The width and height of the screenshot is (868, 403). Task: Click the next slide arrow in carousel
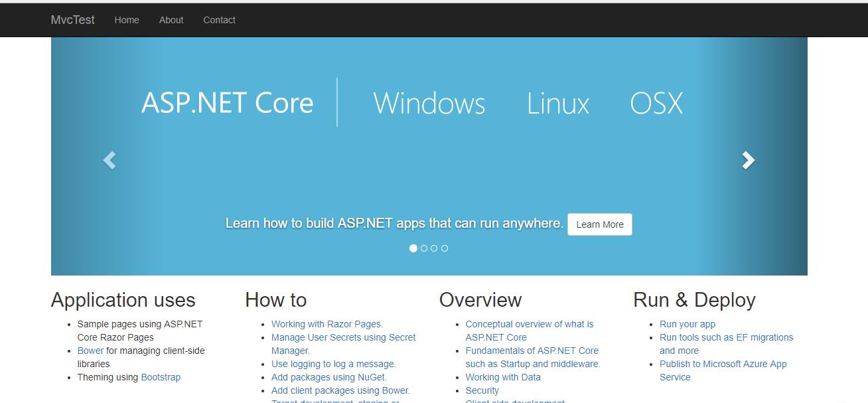(x=748, y=160)
